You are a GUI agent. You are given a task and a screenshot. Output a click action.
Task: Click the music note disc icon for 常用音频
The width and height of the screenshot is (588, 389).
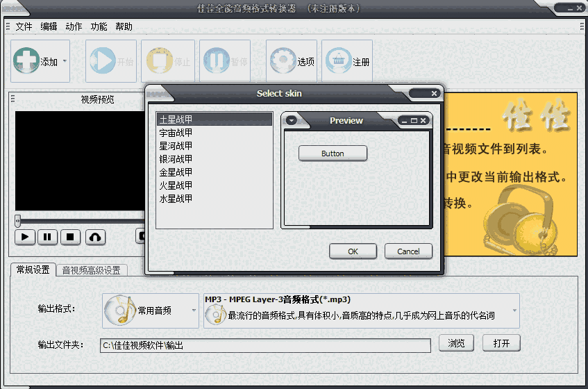pos(120,311)
